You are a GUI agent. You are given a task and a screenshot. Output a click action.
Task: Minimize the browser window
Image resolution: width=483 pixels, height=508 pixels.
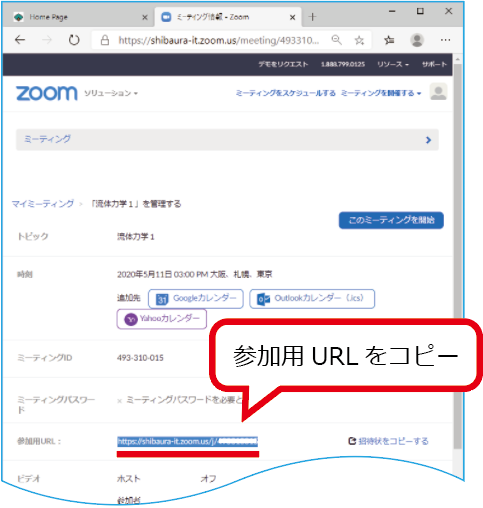(392, 12)
